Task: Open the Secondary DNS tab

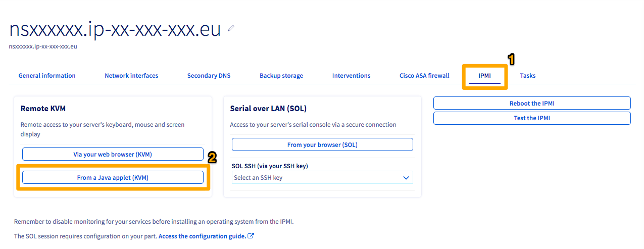Action: click(209, 76)
